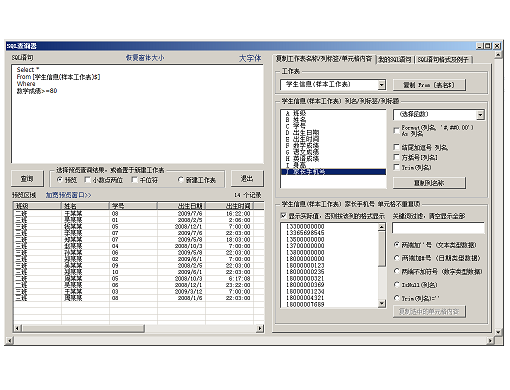Switch to the 我的SQL语句 tab
The height and width of the screenshot is (390, 510).
pyautogui.click(x=395, y=60)
